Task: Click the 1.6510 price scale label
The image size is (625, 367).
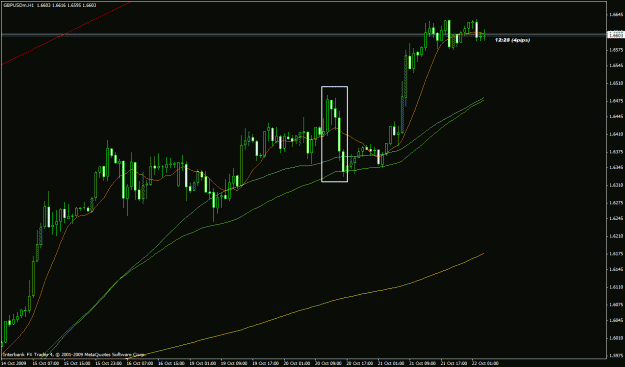Action: 616,83
